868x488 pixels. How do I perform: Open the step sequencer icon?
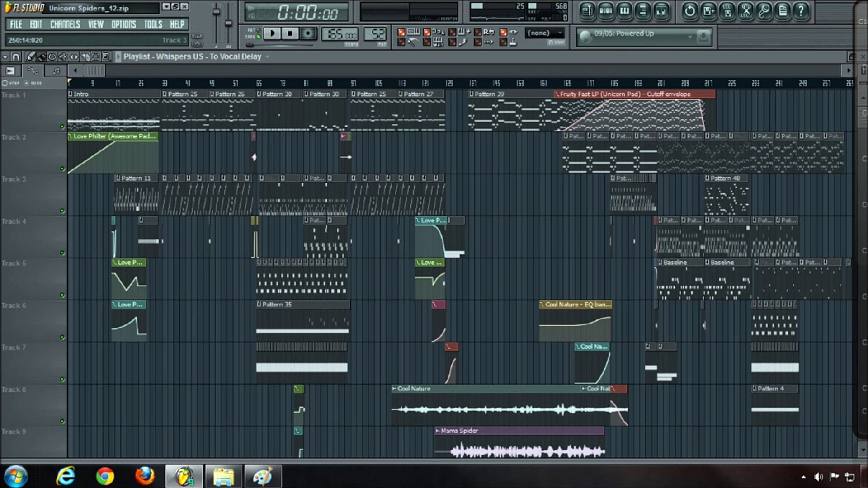tap(606, 11)
